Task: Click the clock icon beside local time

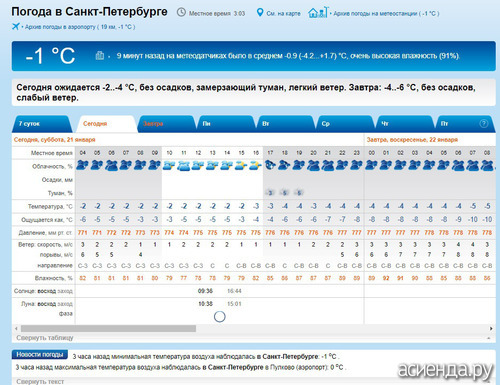Action: click(181, 13)
